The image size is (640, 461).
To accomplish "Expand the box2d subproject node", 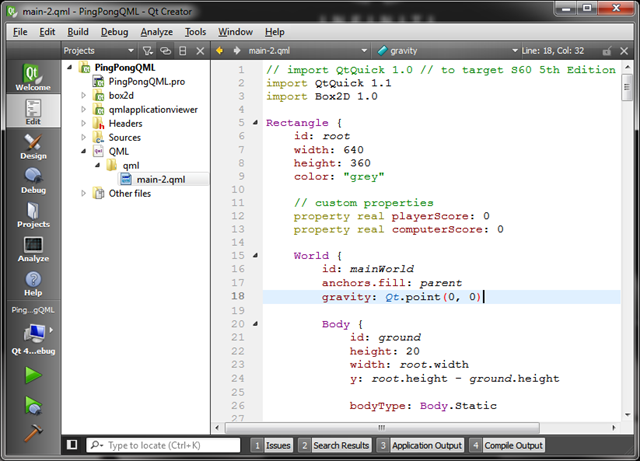I will pyautogui.click(x=84, y=96).
